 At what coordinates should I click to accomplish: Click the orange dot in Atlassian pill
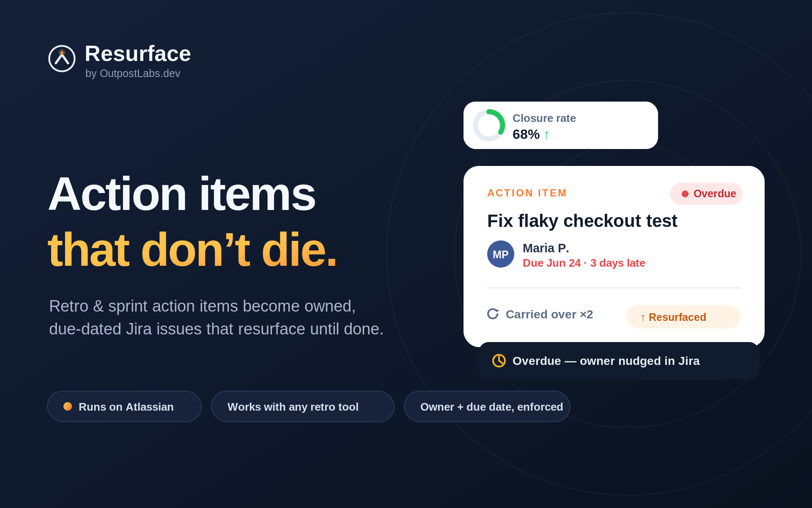pyautogui.click(x=68, y=406)
